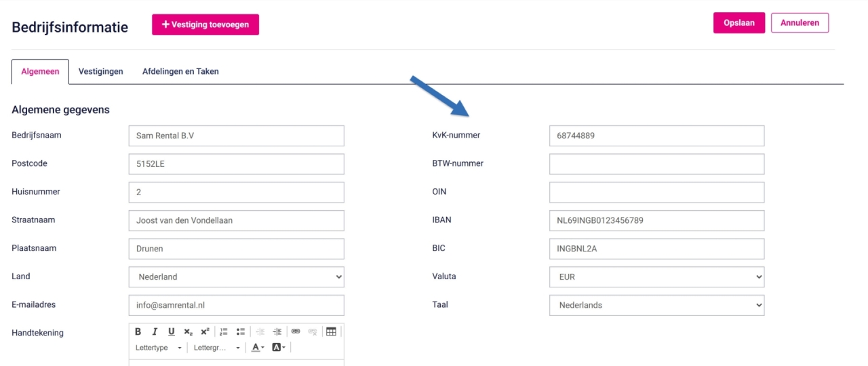The width and height of the screenshot is (868, 366).
Task: Insert a bulleted list
Action: [x=240, y=331]
